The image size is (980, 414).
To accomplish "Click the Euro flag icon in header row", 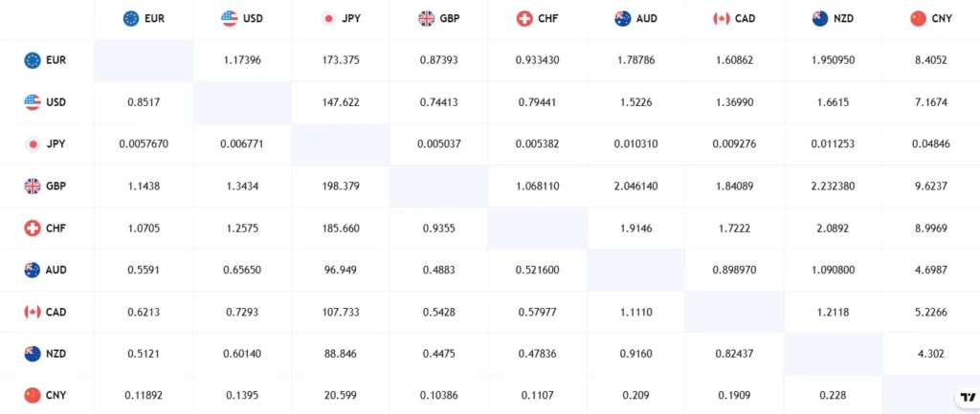I will click(131, 18).
